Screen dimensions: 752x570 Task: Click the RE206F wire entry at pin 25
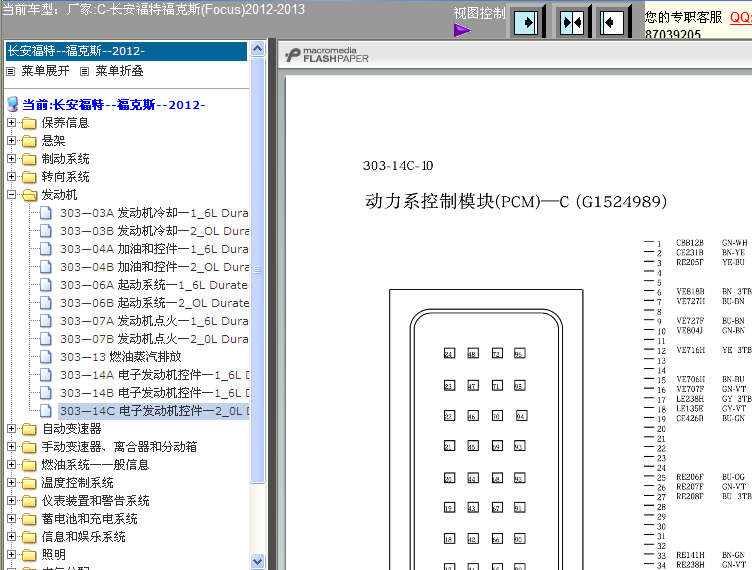click(x=690, y=477)
